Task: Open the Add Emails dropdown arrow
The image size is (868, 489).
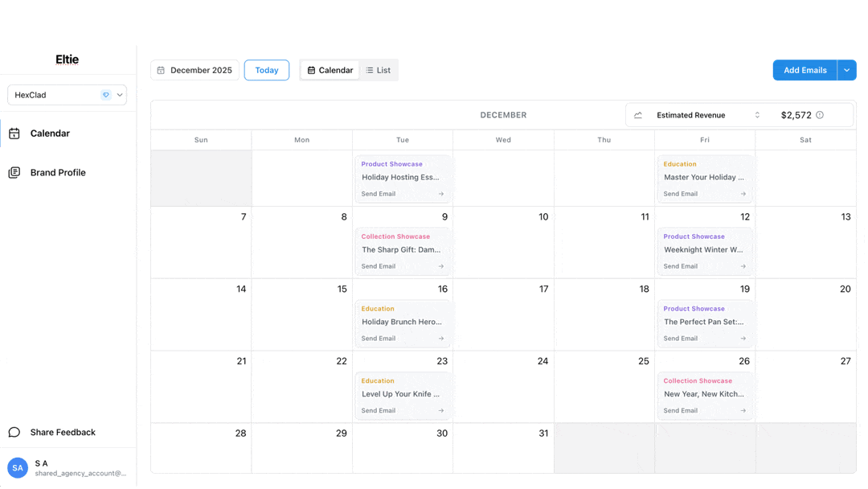Action: [x=847, y=71]
